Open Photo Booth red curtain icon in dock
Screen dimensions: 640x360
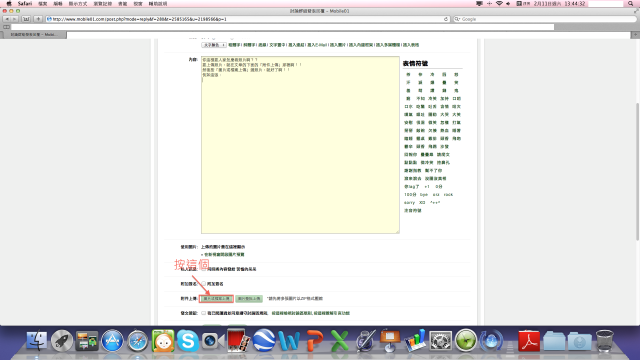point(238,340)
